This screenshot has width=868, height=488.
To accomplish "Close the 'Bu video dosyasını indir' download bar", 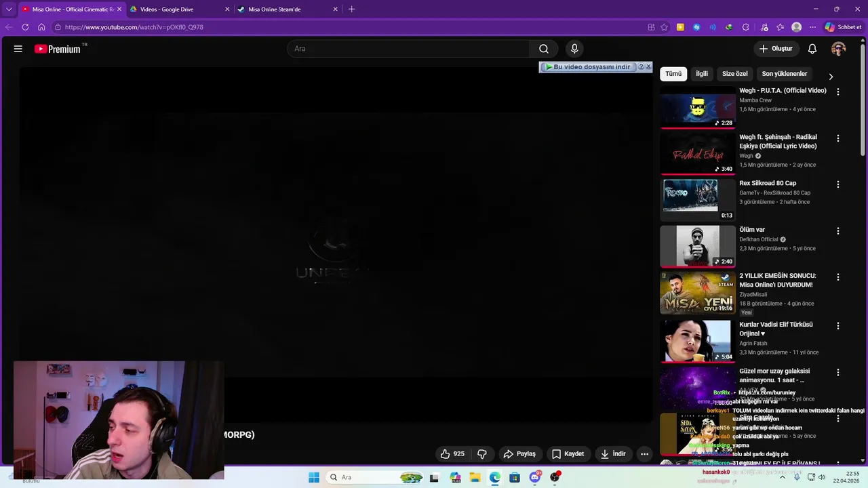I will pyautogui.click(x=648, y=66).
